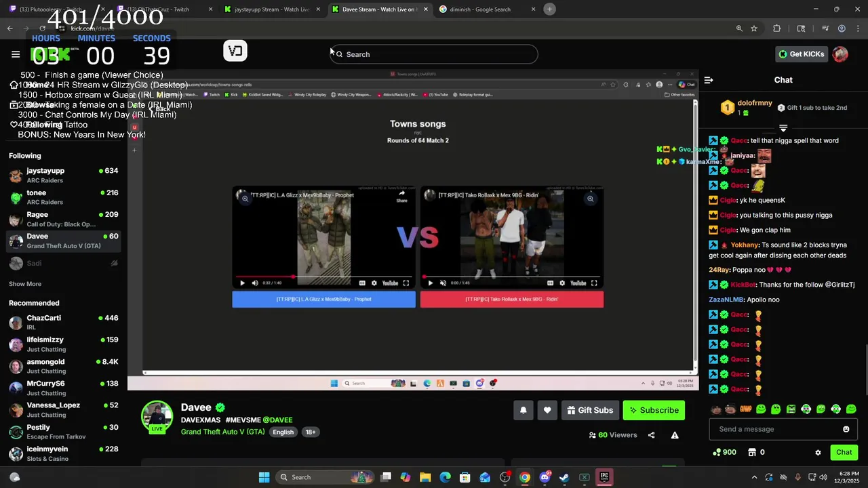Screen dimensions: 868x488
Task: Click the English language tag
Action: point(283,432)
